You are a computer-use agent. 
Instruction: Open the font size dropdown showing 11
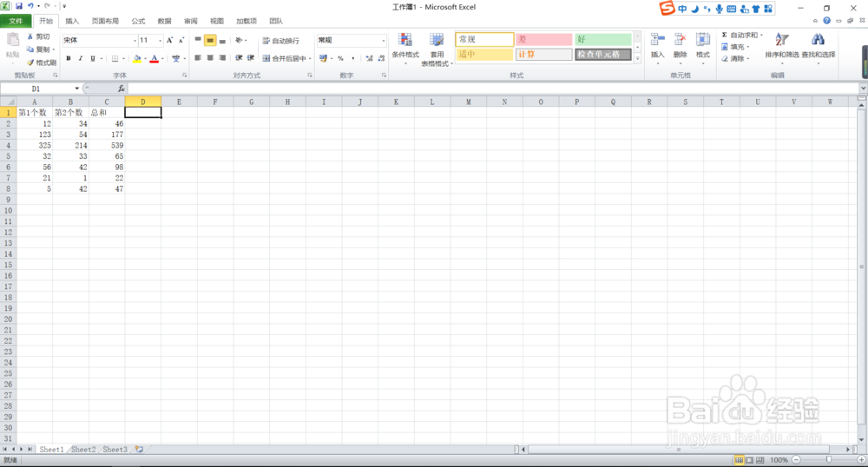(160, 41)
